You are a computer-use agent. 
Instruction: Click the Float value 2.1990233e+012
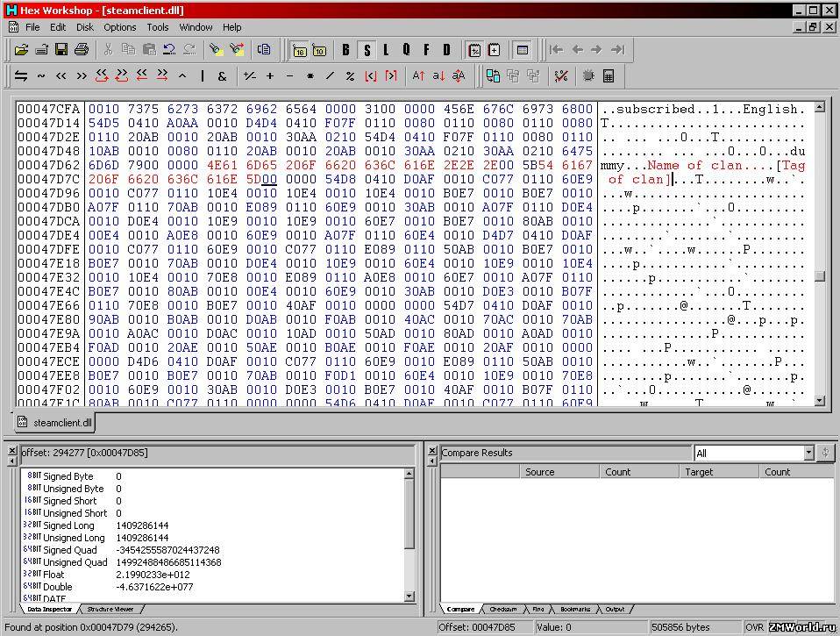(x=153, y=575)
